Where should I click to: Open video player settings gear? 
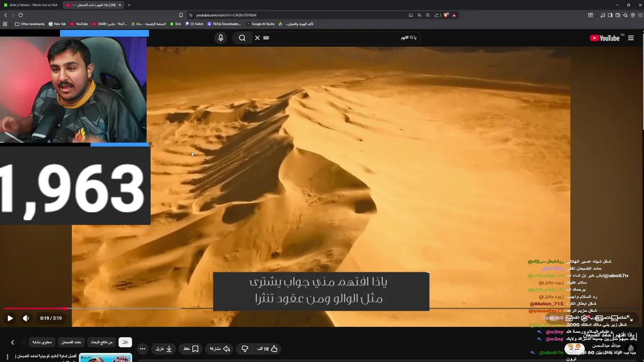pos(585,318)
